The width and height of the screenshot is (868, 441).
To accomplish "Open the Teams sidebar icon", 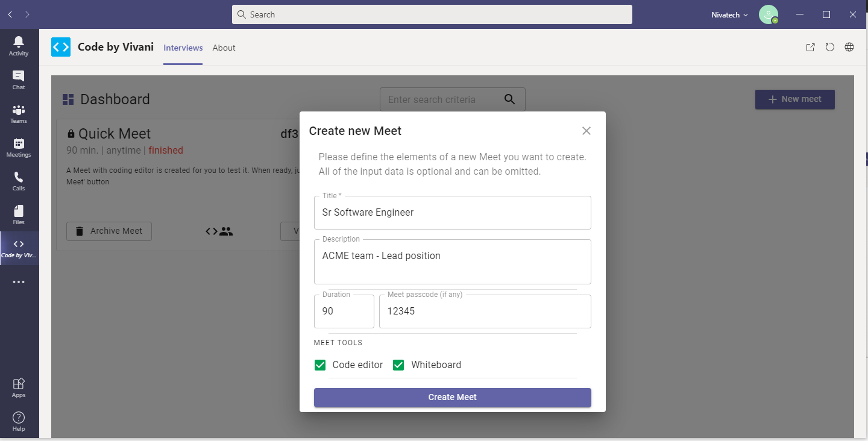I will click(x=19, y=113).
